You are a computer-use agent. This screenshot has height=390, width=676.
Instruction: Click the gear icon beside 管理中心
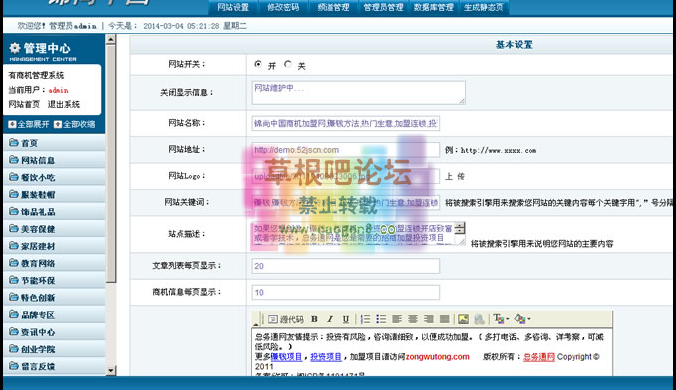14,47
